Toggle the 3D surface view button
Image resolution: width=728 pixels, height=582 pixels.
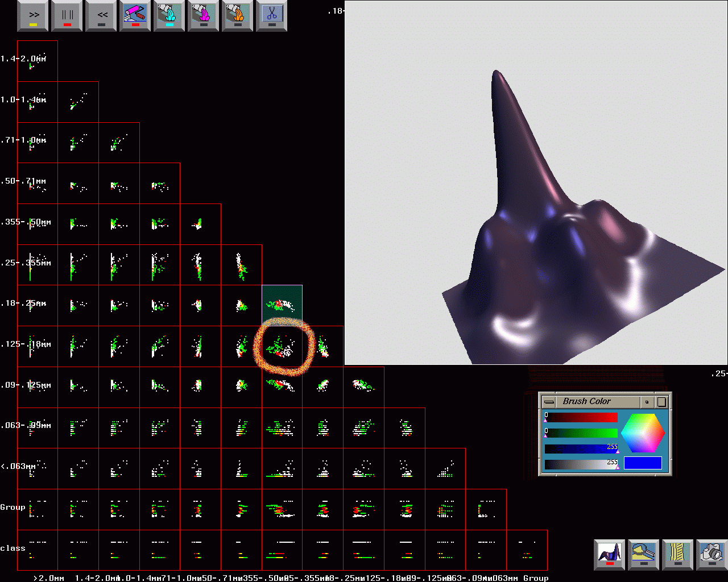[610, 555]
